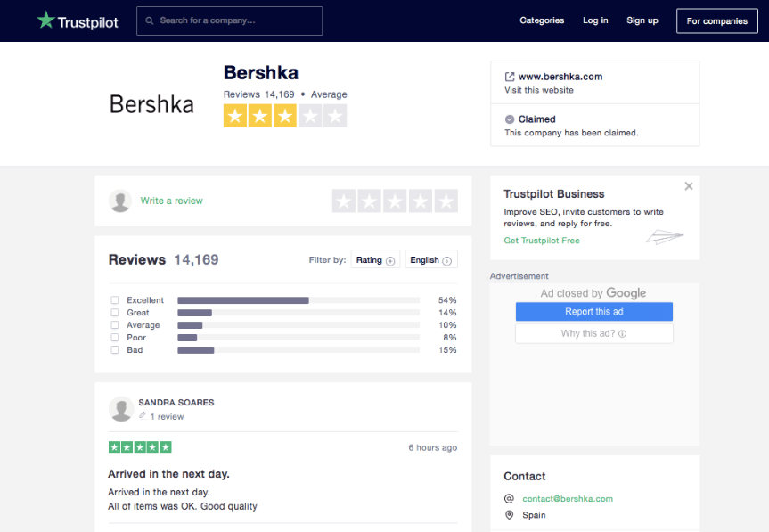
Task: Open the English language dropdown
Action: pyautogui.click(x=430, y=259)
